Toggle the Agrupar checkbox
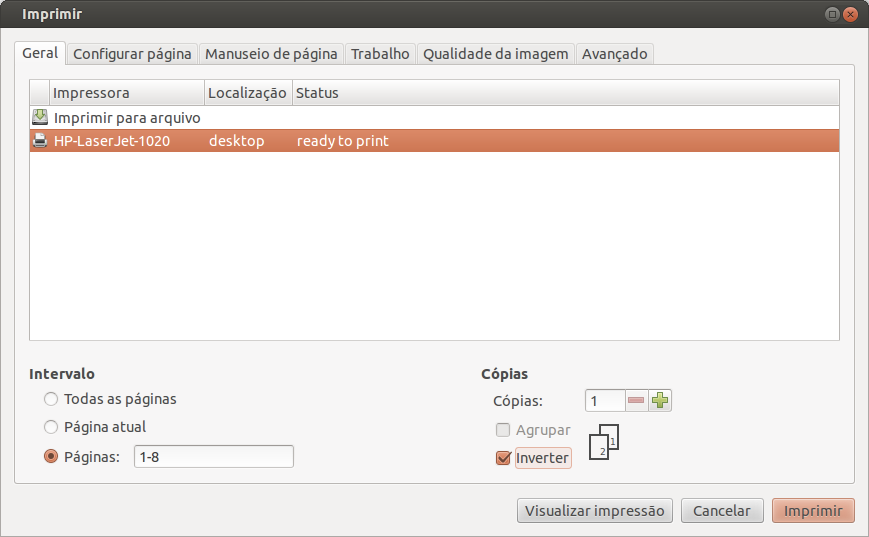 503,430
